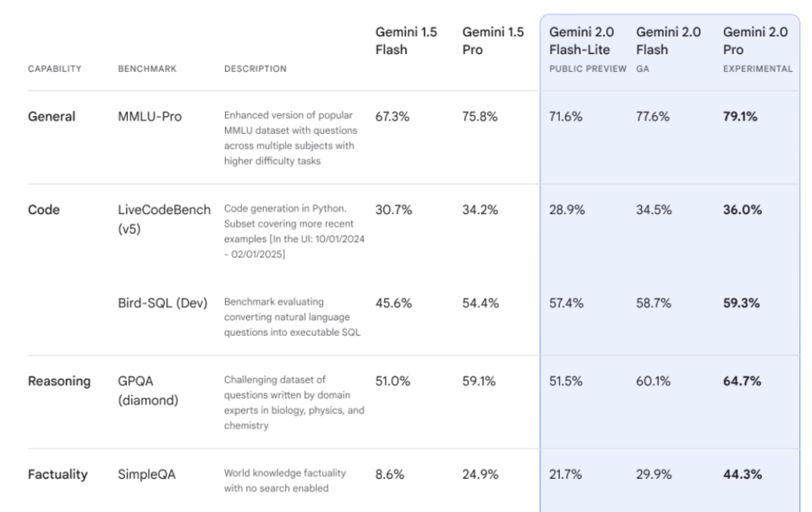812x512 pixels.
Task: Select the bold 79.1% MMLU-Pro score
Action: (740, 117)
